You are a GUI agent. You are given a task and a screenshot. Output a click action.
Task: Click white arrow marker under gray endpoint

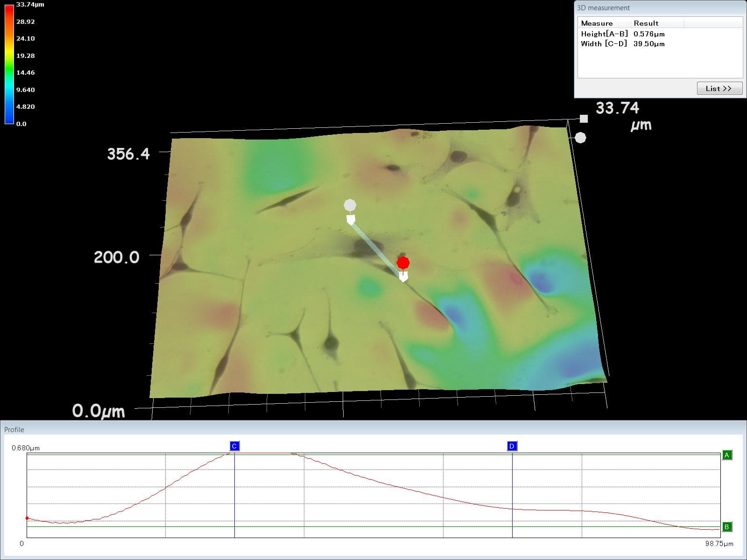coord(351,220)
